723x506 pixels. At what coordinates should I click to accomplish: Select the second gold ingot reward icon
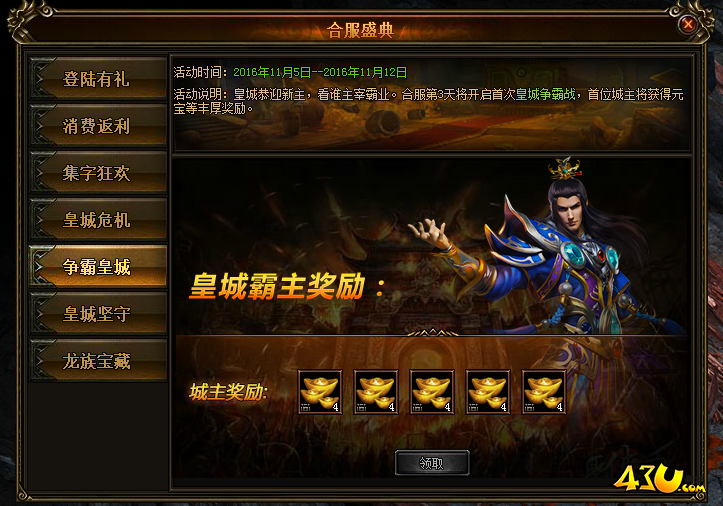376,392
